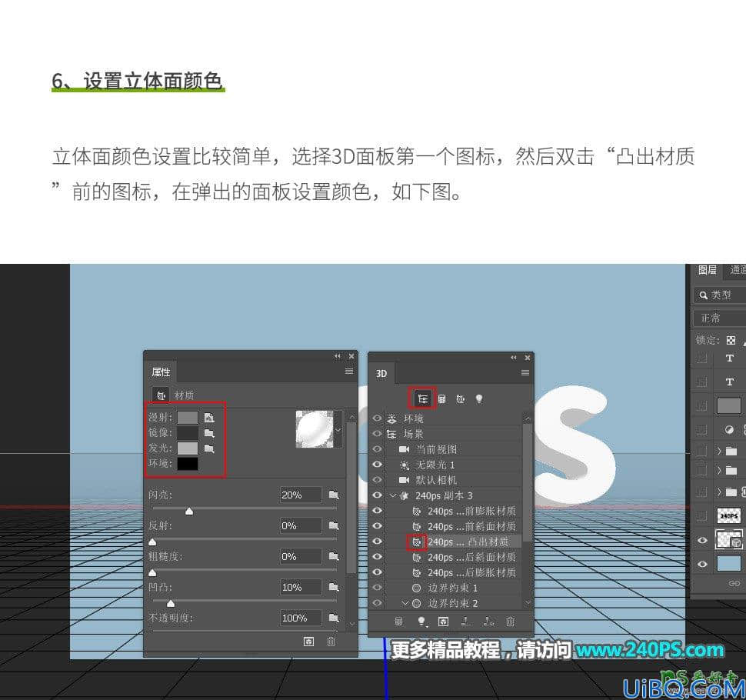Toggle visibility eye of 凸出材质 row
Viewport: 746px width, 700px height.
point(378,542)
